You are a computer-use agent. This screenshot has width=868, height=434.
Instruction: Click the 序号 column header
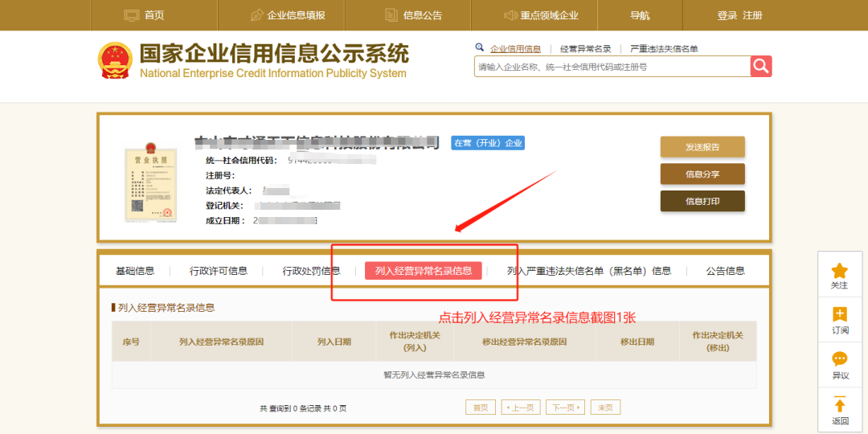[x=131, y=342]
